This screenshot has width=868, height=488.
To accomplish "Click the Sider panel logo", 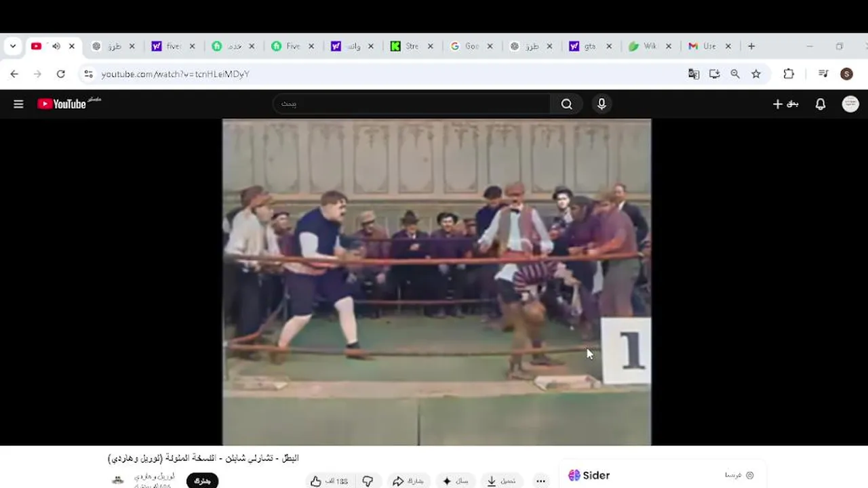I will [589, 475].
